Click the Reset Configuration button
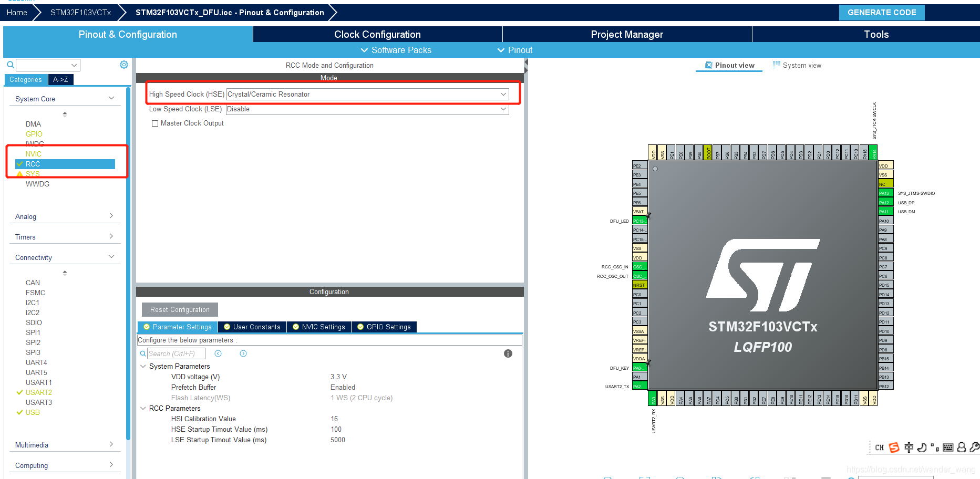Viewport: 980px width, 479px height. [180, 309]
